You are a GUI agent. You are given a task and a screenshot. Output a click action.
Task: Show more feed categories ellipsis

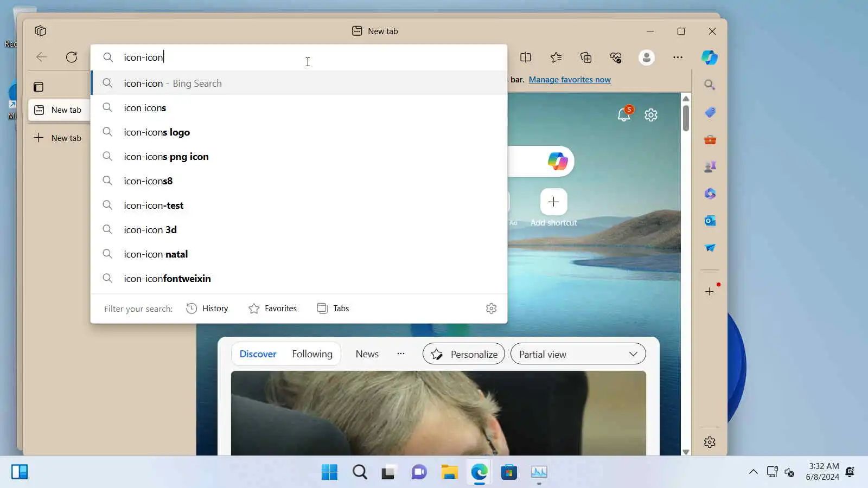401,354
